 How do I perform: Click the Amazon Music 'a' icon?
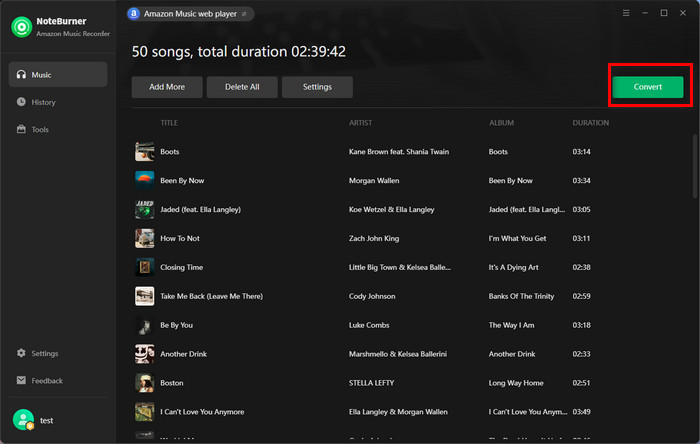click(x=133, y=14)
